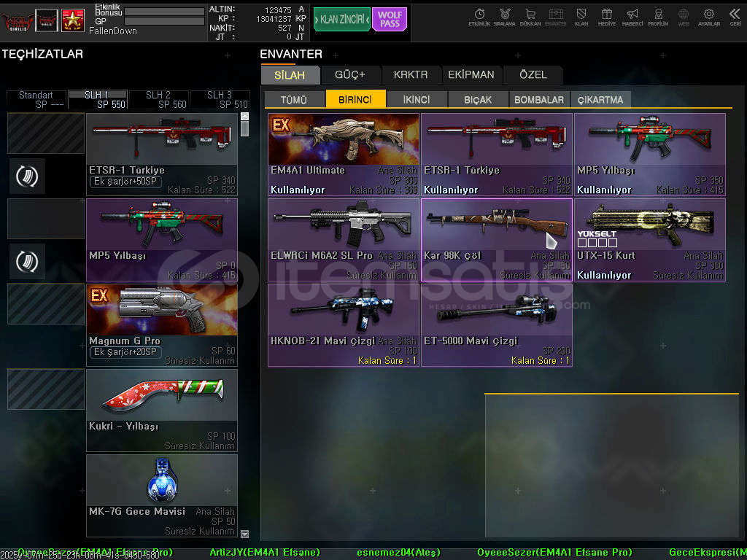Select Kar 98K çöl rifle
747x560 pixels.
pos(497,240)
